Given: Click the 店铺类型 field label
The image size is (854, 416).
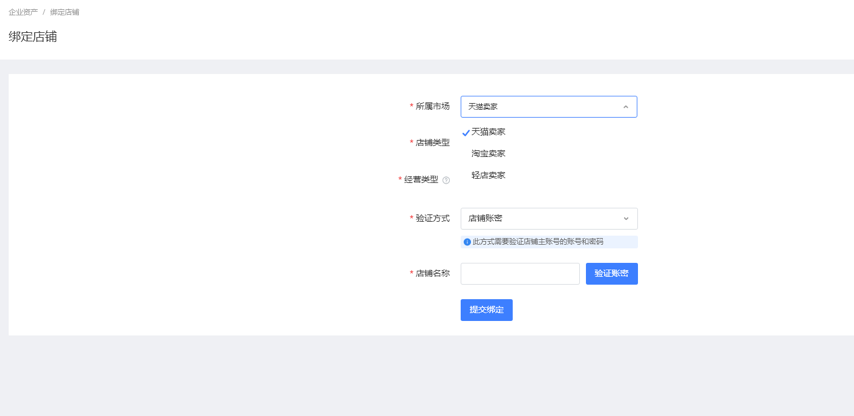Looking at the screenshot, I should pyautogui.click(x=432, y=143).
